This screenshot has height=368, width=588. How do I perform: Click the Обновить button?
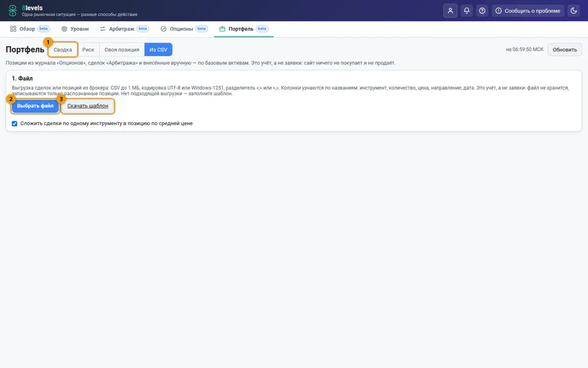pos(564,50)
